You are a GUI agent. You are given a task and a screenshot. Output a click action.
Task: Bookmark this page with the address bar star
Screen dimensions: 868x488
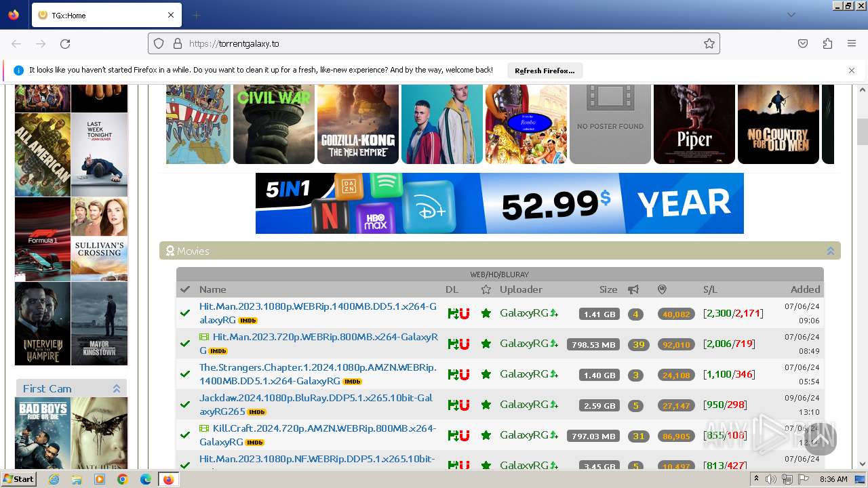click(x=709, y=43)
